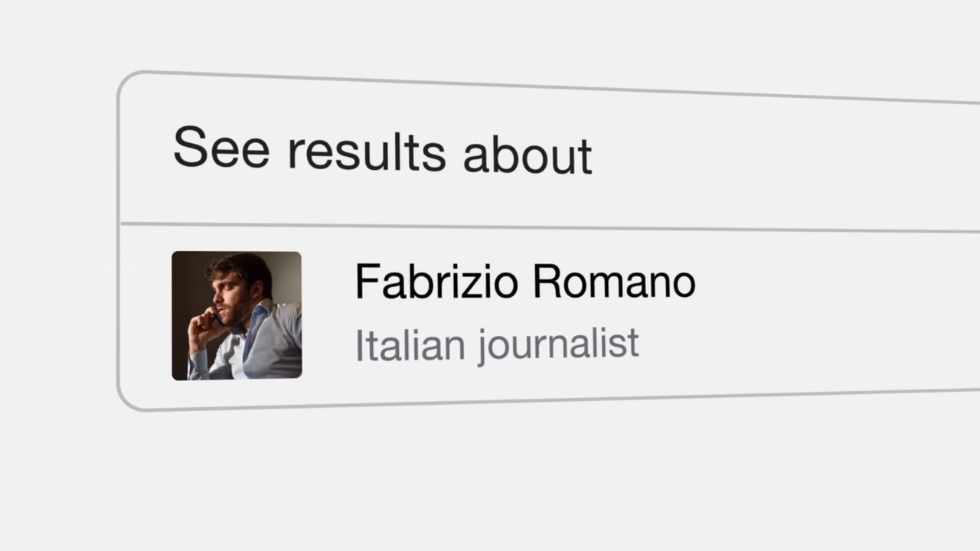Click the "Italian journalist" subtitle text
980x551 pixels.
(497, 345)
